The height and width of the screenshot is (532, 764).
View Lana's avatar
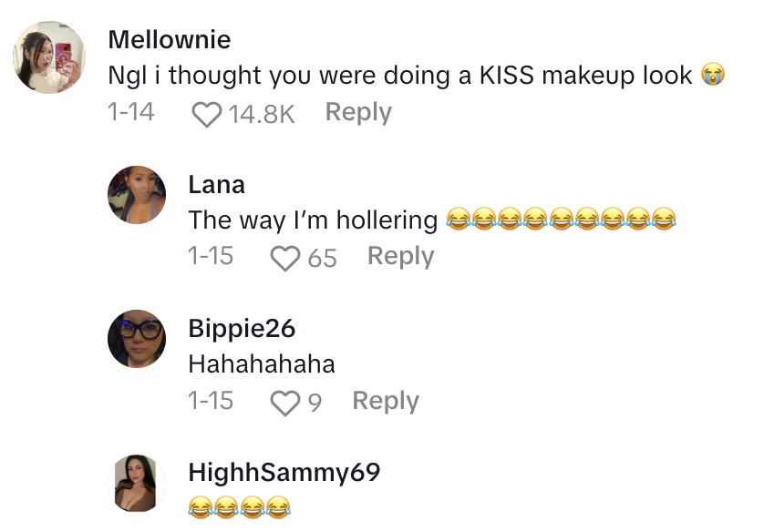click(x=137, y=194)
